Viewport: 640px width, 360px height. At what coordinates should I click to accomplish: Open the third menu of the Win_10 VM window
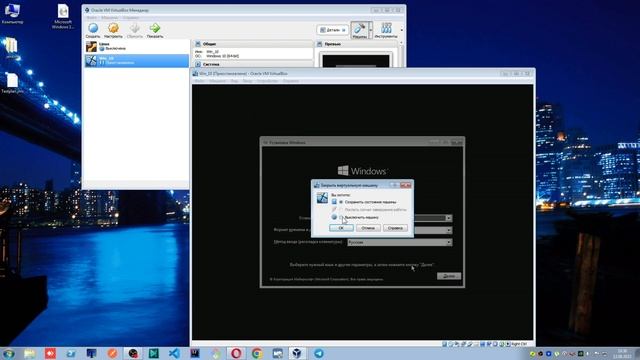click(234, 81)
